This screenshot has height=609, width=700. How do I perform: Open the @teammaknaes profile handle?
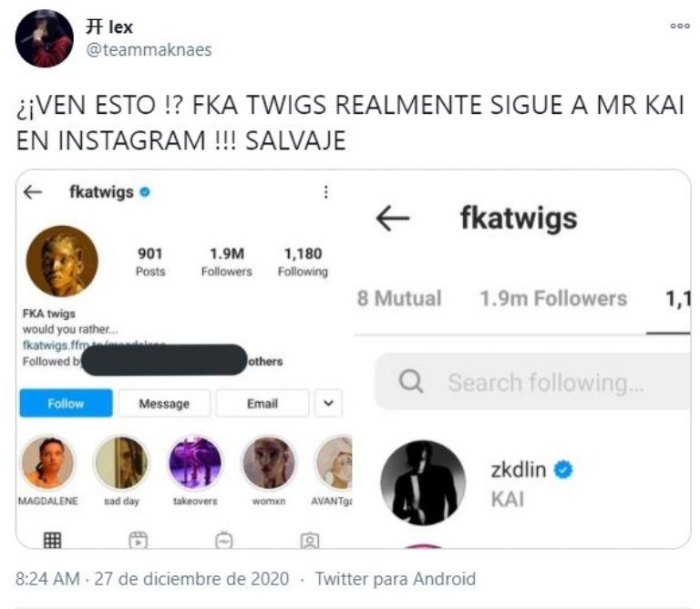coord(149,49)
